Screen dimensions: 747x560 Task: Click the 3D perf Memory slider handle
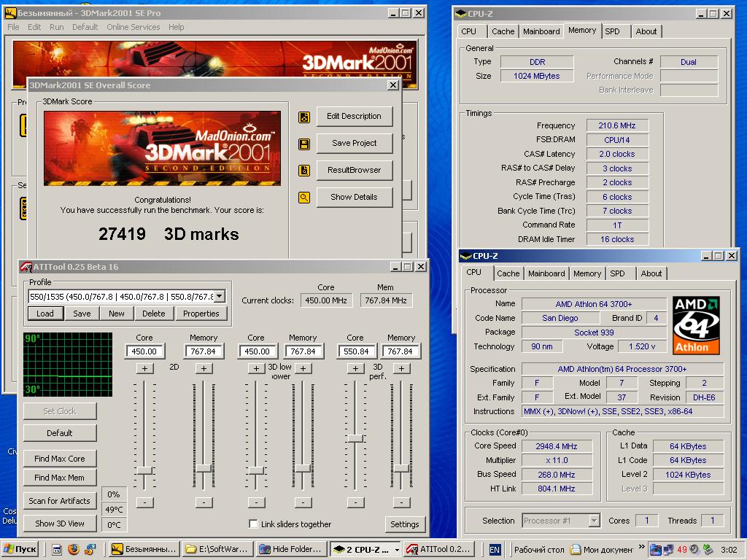pos(401,469)
